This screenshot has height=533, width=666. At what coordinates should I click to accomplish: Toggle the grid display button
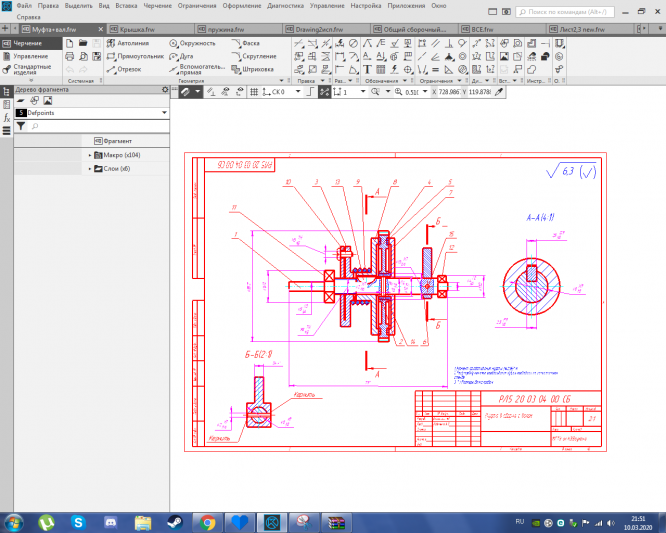[253, 91]
